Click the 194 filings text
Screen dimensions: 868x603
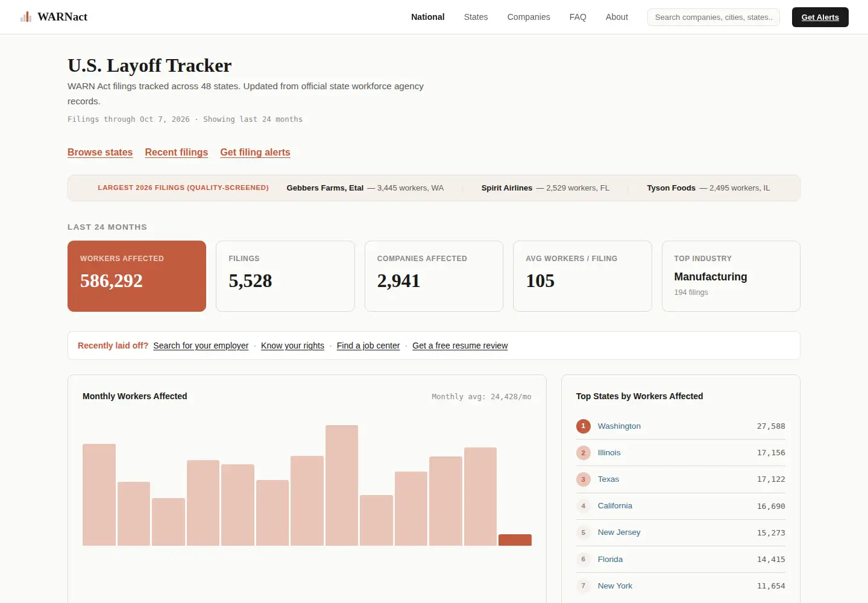pos(691,292)
